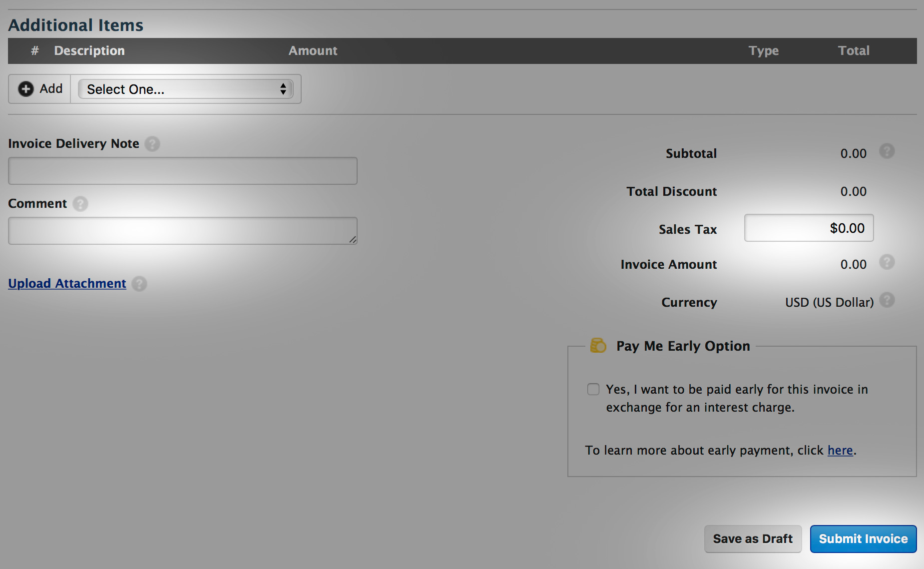Follow the early payment 'here' link
This screenshot has height=569, width=924.
[x=840, y=451]
